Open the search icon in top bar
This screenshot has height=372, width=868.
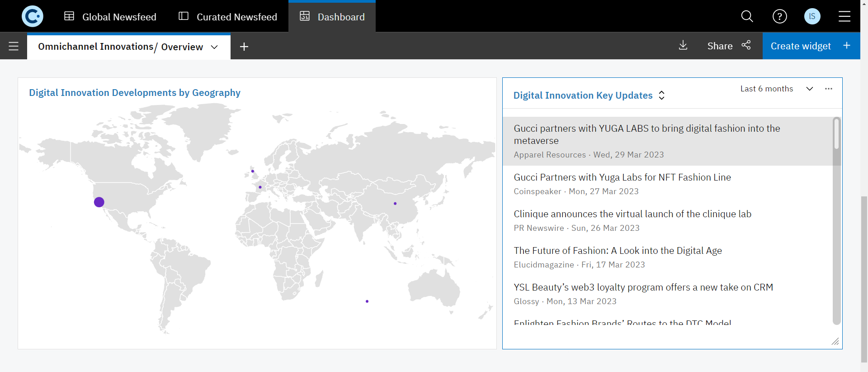click(747, 17)
